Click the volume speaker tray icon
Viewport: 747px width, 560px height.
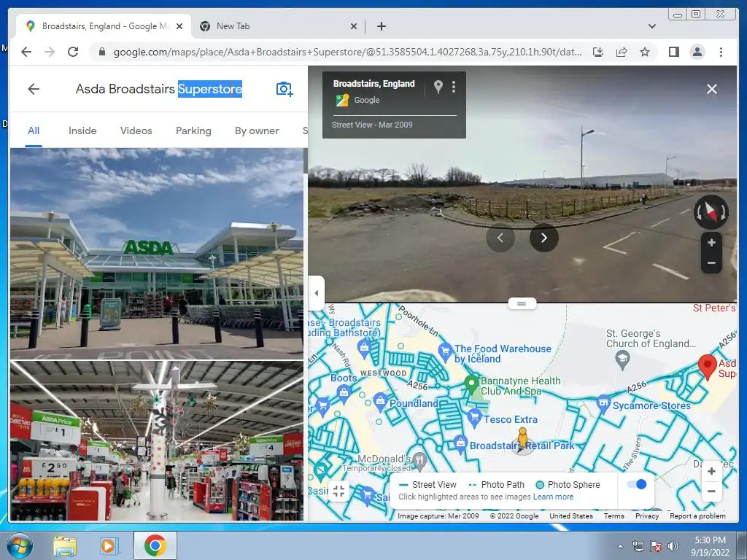click(x=673, y=546)
